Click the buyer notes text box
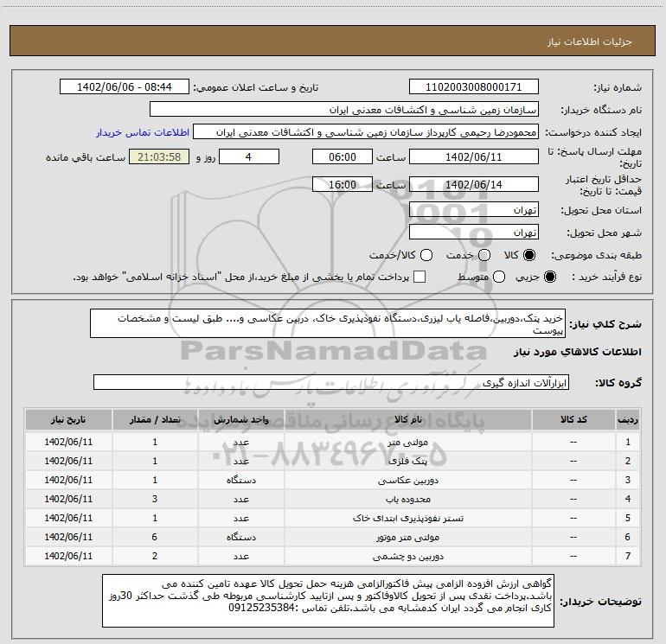The height and width of the screenshot is (644, 666). point(328,600)
